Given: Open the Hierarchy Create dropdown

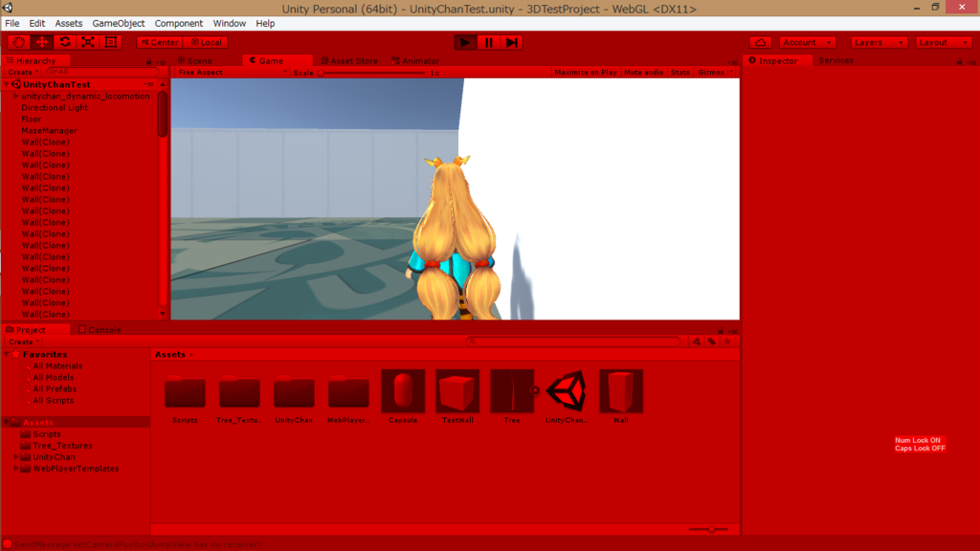Looking at the screenshot, I should (24, 73).
